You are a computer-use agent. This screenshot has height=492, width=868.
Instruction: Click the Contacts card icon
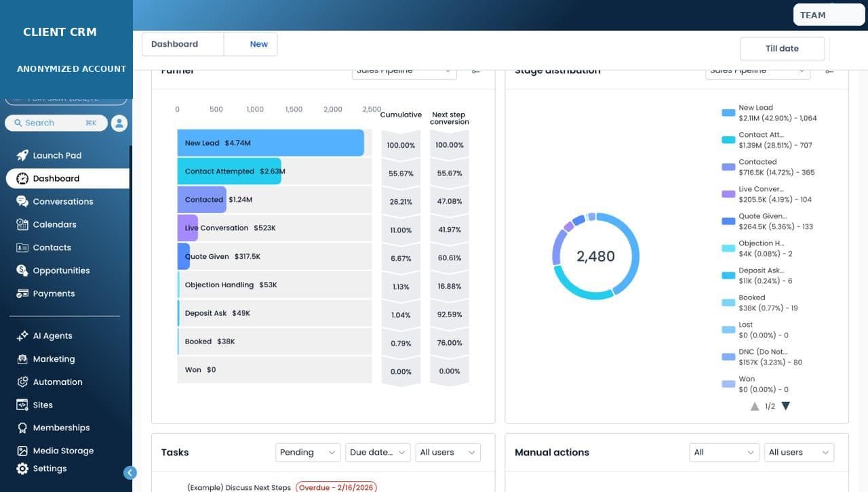(x=22, y=247)
